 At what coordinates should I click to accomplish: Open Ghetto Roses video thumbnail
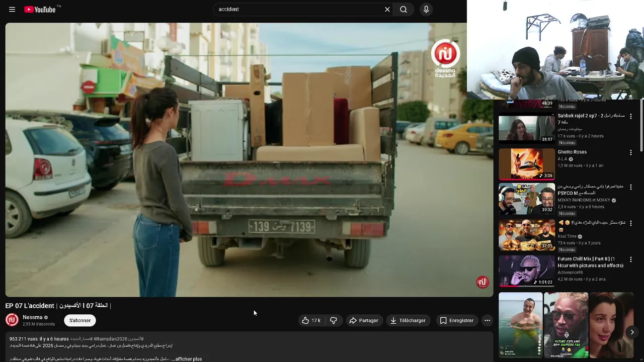(x=526, y=164)
